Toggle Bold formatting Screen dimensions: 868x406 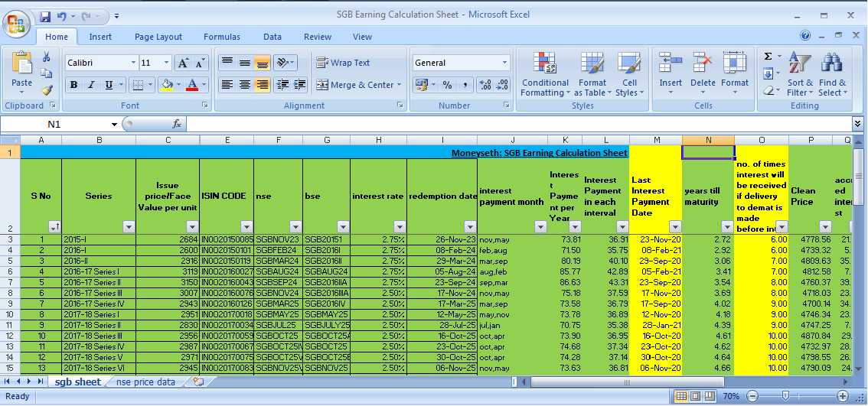[x=73, y=85]
